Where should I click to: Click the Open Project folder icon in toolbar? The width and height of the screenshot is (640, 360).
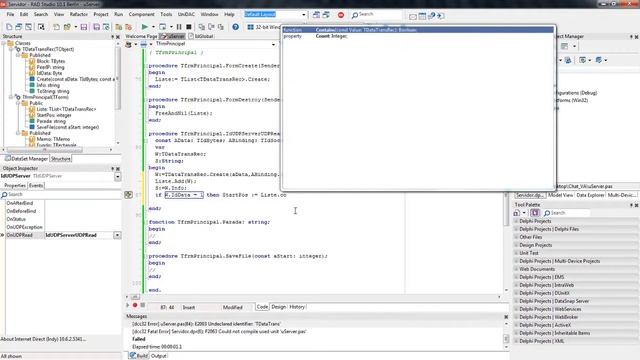click(67, 27)
